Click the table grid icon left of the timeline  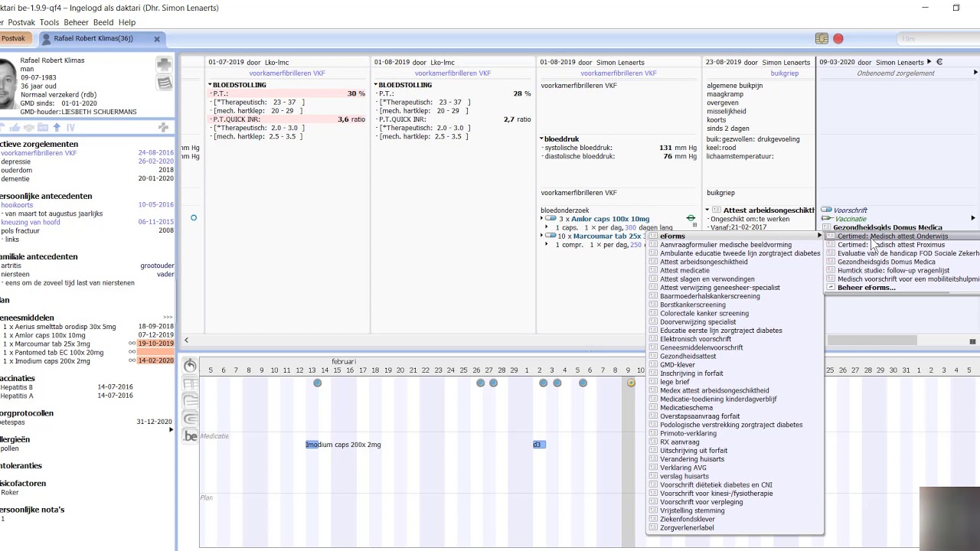click(191, 383)
